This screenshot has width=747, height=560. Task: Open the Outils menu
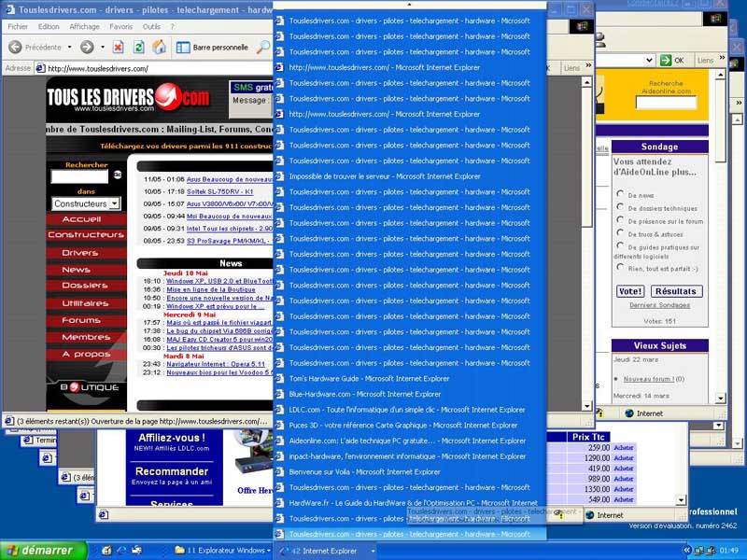pyautogui.click(x=151, y=27)
